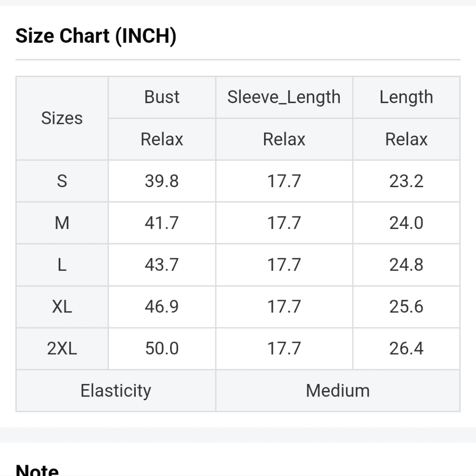
Task: Click length value 23.2 for size S
Action: pyautogui.click(x=406, y=181)
